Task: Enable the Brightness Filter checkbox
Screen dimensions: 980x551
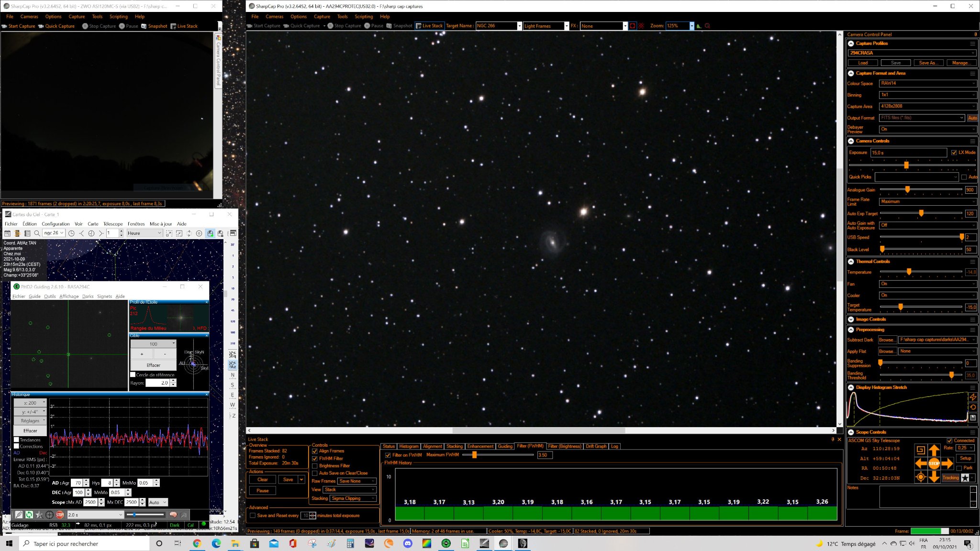Action: click(315, 466)
